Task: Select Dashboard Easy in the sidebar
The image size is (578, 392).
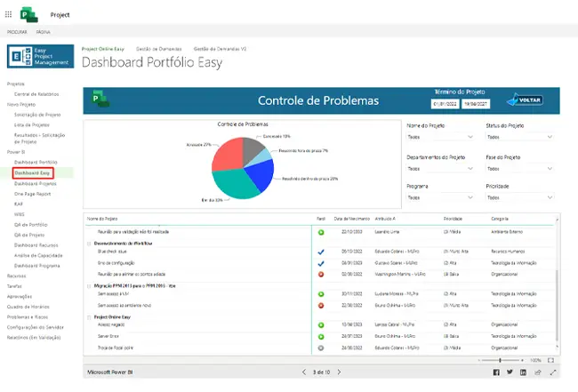Action: tap(32, 172)
